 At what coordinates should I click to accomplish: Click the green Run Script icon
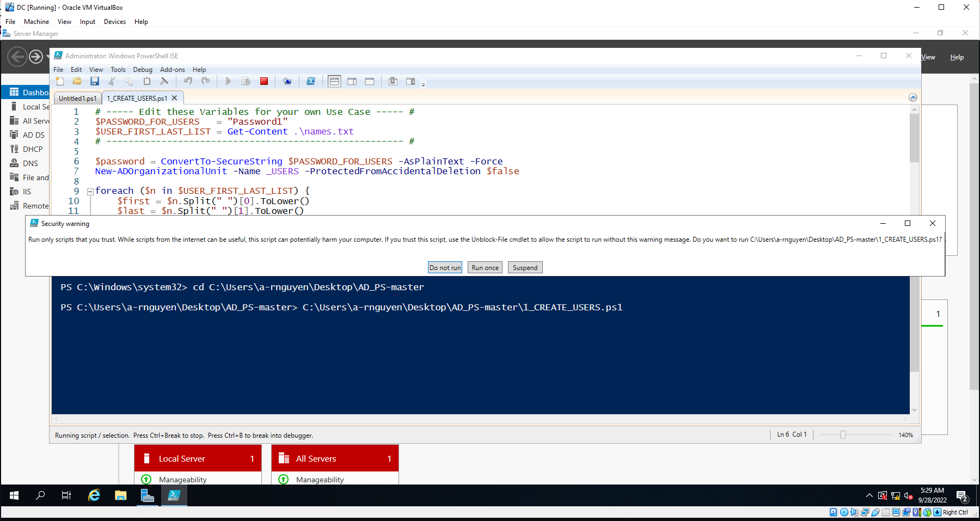pos(229,82)
